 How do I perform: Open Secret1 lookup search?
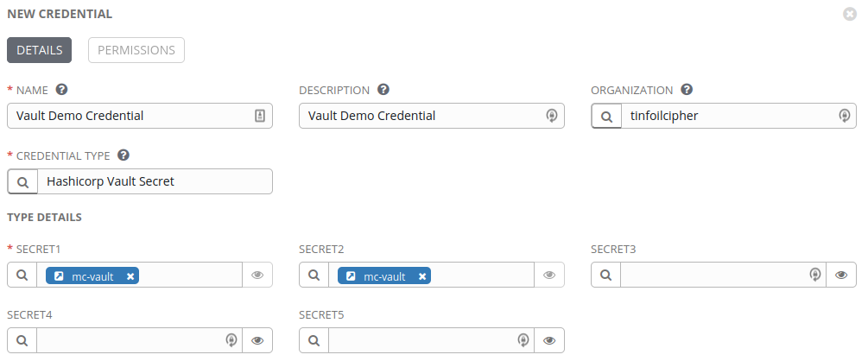click(x=22, y=275)
